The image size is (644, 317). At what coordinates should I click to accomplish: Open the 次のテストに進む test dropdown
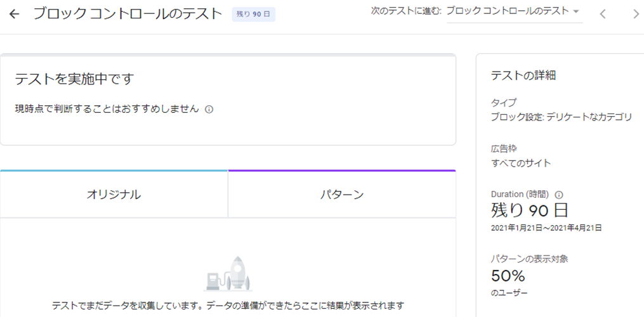click(x=514, y=12)
